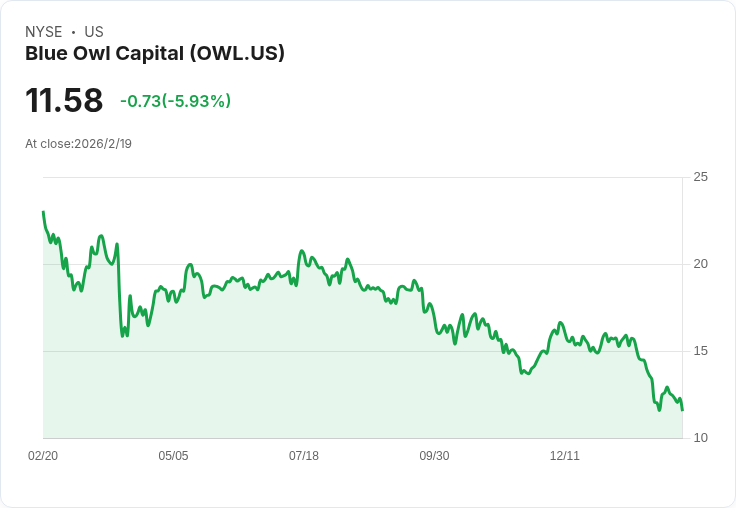Select the 09/30 date on x-axis

point(434,456)
